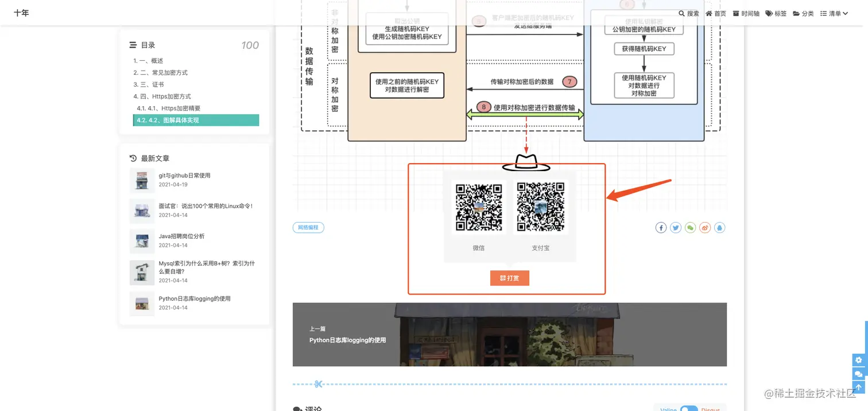Go back to top with arrow button
868x411 pixels.
pyautogui.click(x=859, y=387)
